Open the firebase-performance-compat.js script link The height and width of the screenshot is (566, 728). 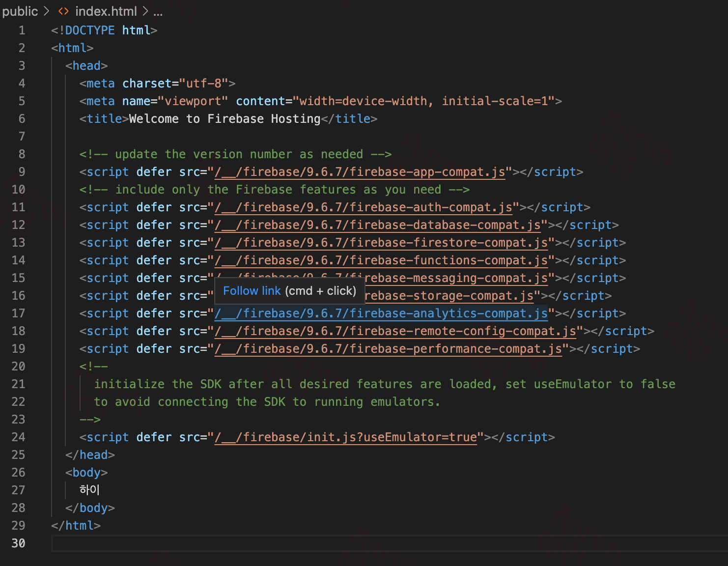[388, 349]
